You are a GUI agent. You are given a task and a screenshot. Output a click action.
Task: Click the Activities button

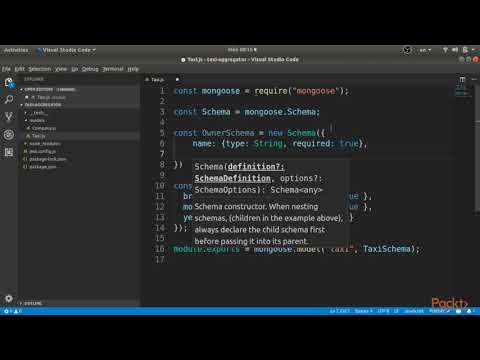coord(16,50)
